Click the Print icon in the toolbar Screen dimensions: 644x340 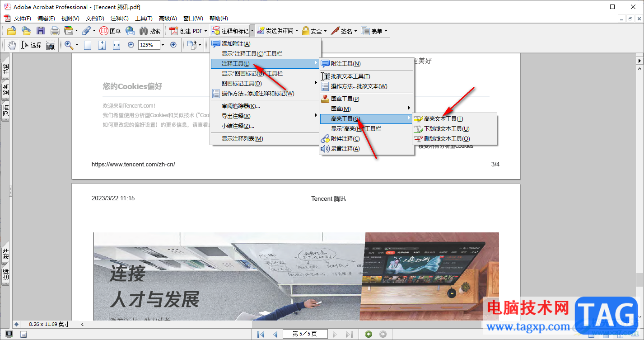tap(55, 31)
